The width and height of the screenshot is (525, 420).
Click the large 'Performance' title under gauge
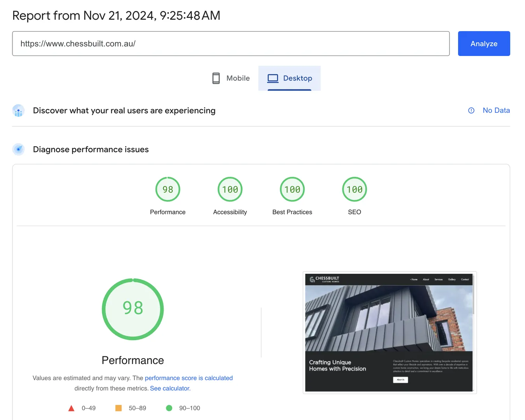click(133, 360)
